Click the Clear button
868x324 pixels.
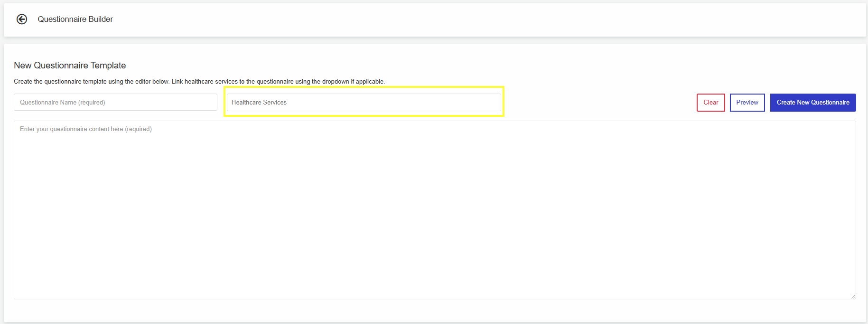point(710,103)
